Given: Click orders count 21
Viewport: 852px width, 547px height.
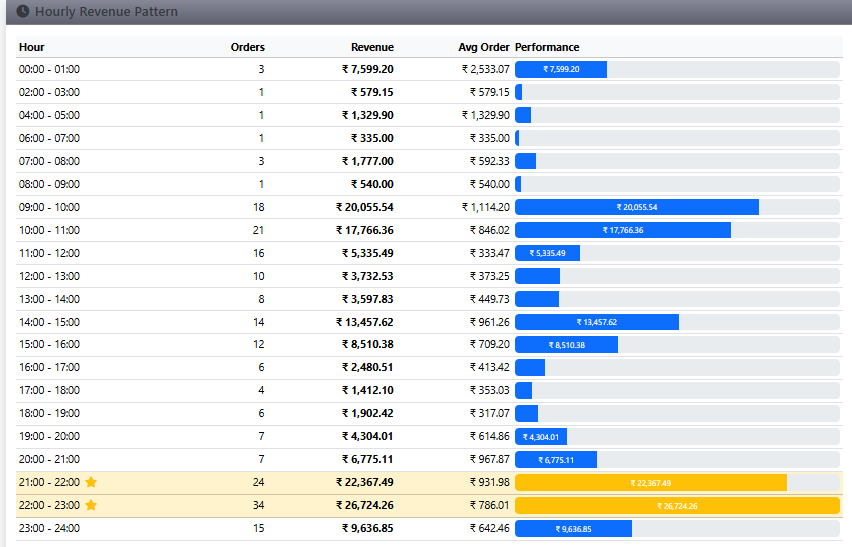Looking at the screenshot, I should (259, 230).
